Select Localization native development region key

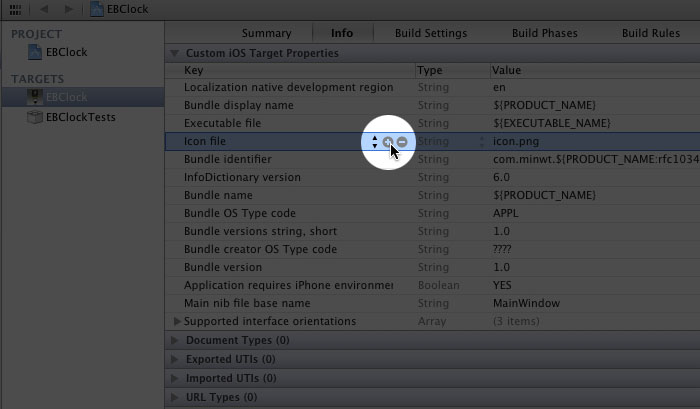288,88
